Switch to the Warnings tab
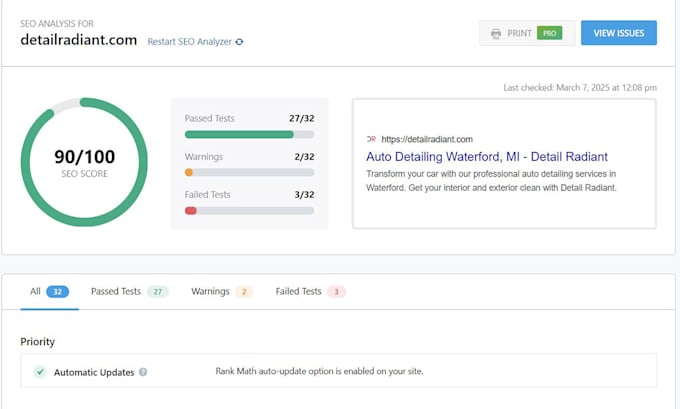680x409 pixels. coord(222,291)
